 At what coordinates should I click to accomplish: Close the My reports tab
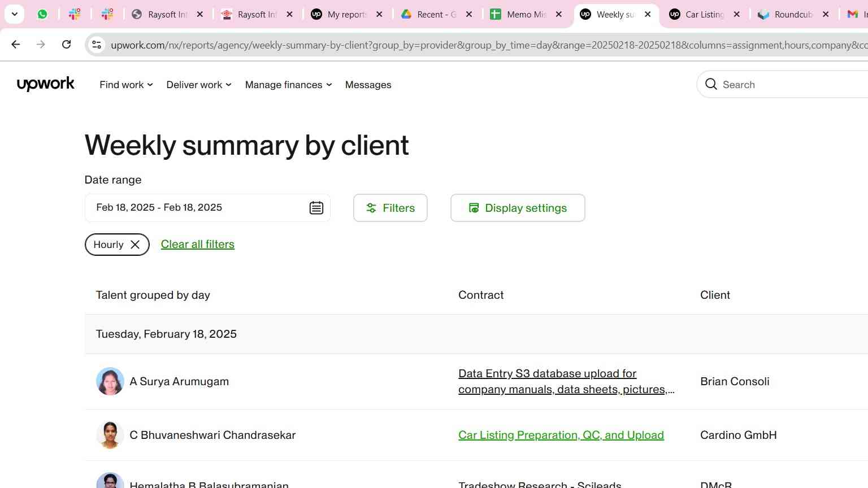[379, 14]
